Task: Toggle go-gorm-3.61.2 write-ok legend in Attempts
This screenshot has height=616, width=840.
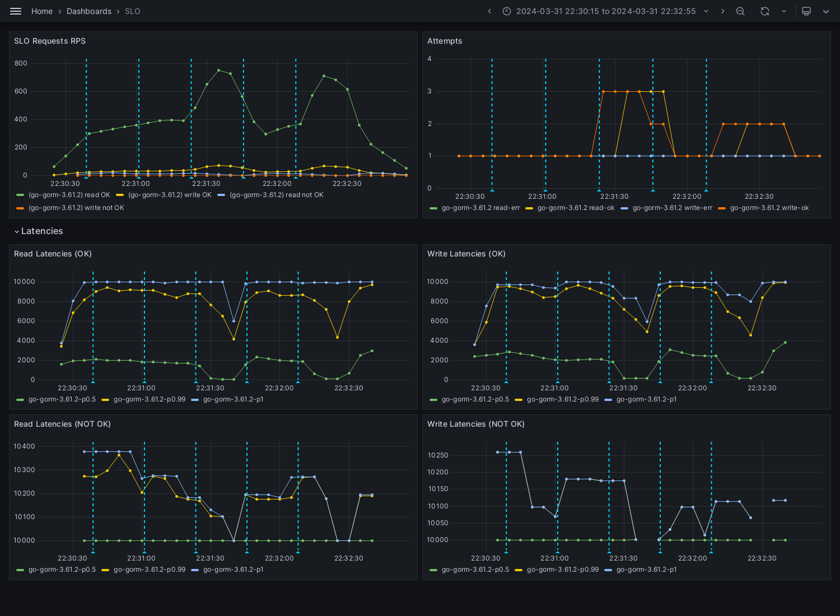Action: [769, 208]
